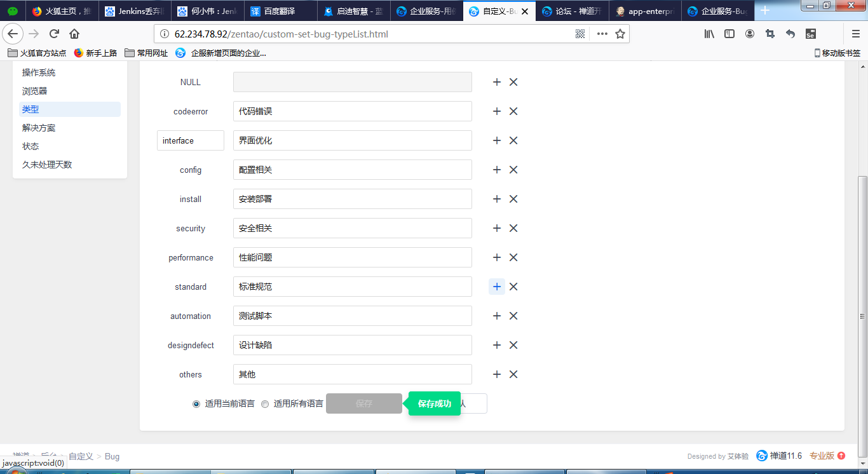Add a row below the automation entry

[497, 316]
